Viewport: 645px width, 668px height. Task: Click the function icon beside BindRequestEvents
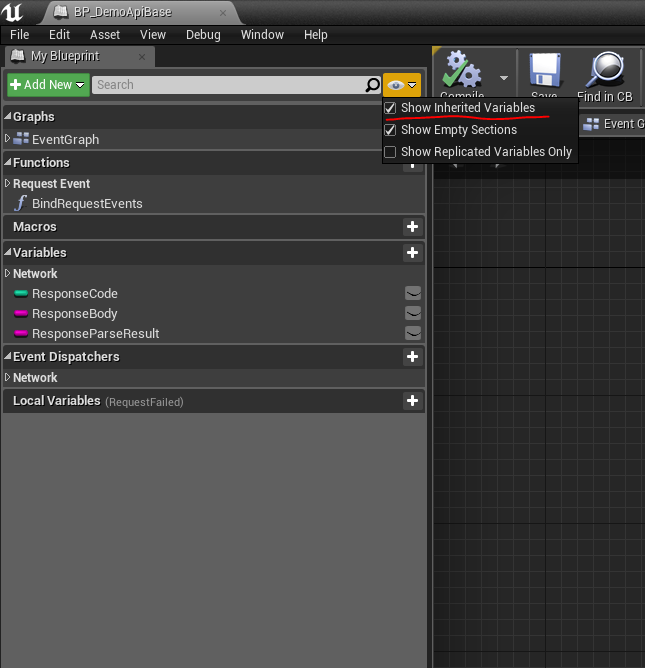[20, 203]
